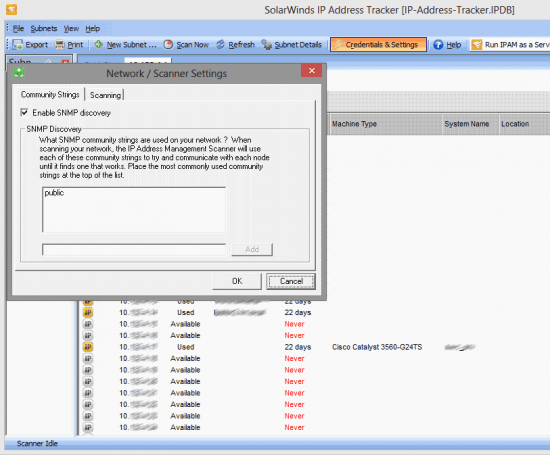
Task: Close the Network / Scanner Settings dialog
Action: [311, 71]
